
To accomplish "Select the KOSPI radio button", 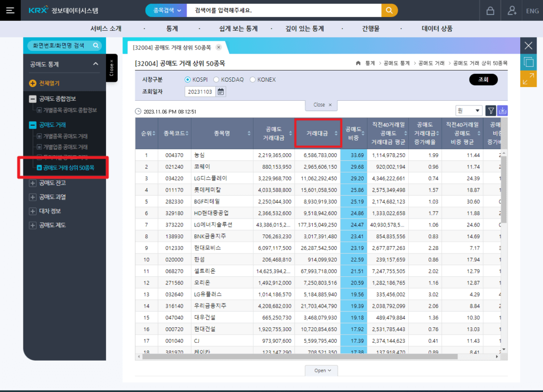I will coord(187,80).
